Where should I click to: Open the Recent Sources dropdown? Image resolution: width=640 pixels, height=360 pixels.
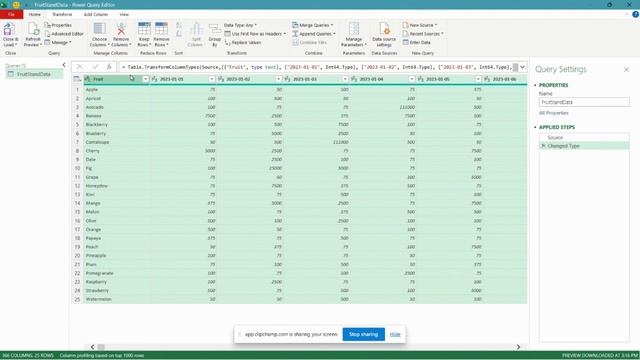tap(423, 34)
